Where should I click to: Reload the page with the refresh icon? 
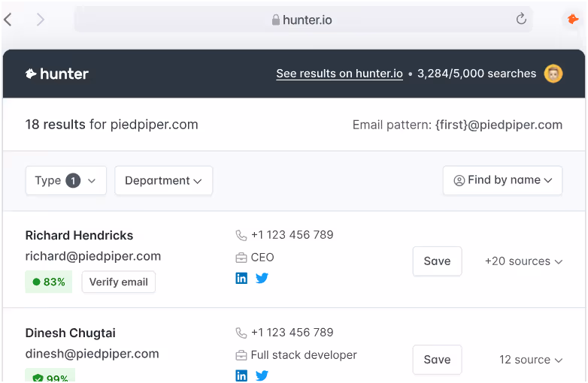521,18
